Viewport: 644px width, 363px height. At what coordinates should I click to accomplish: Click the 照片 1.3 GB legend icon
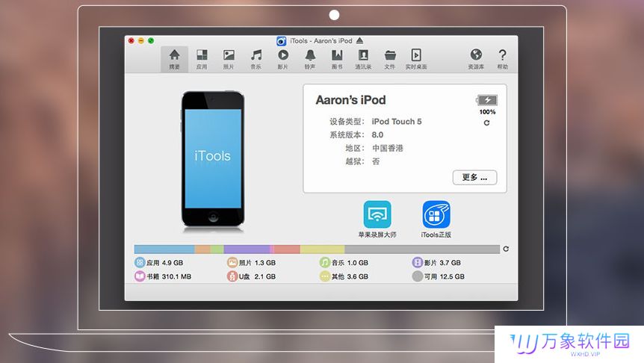coord(232,262)
